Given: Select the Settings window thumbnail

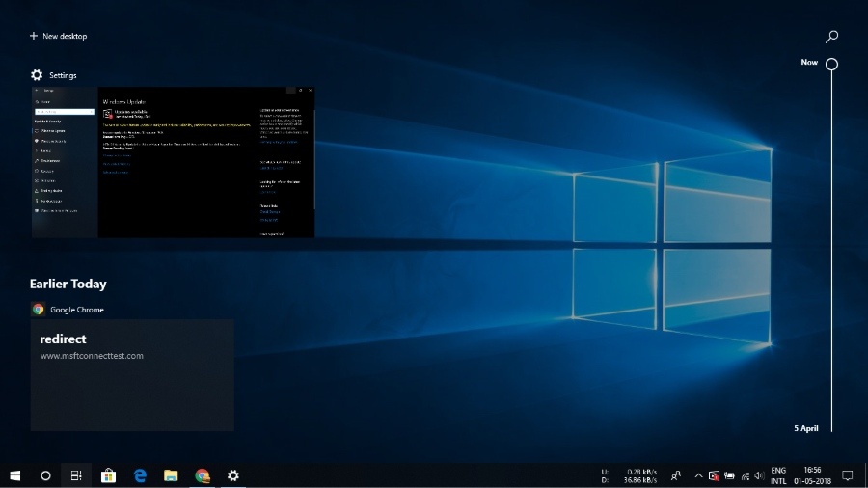Looking at the screenshot, I should [173, 162].
